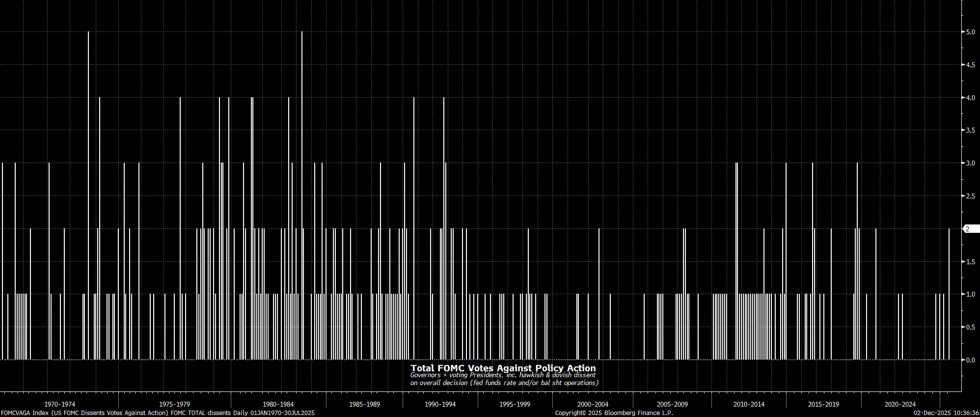The height and width of the screenshot is (417, 980).
Task: Click the '2000-2004' x-axis label
Action: (593, 405)
